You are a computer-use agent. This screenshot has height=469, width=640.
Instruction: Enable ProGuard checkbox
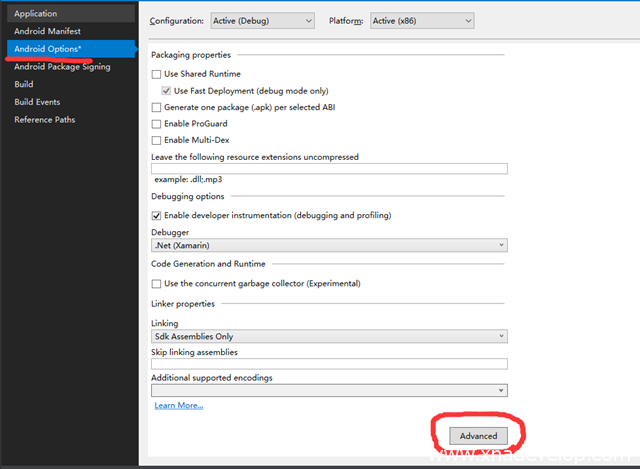pyautogui.click(x=156, y=124)
